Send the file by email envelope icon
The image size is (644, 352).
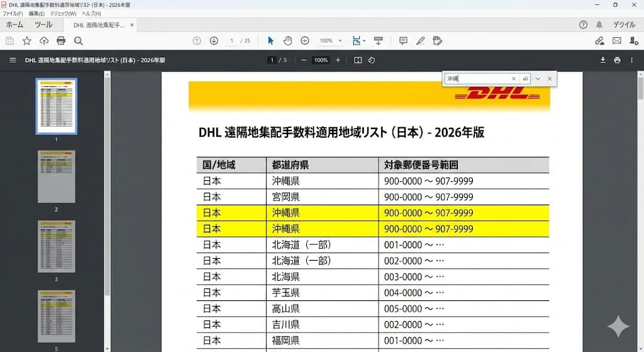[616, 41]
